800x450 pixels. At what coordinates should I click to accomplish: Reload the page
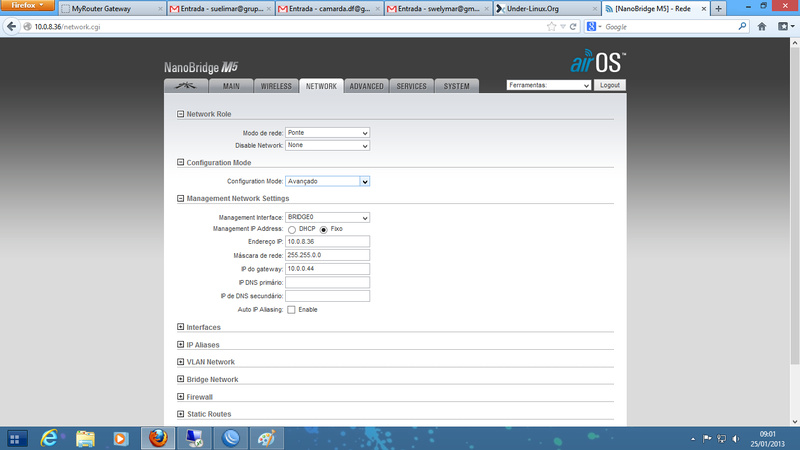573,27
